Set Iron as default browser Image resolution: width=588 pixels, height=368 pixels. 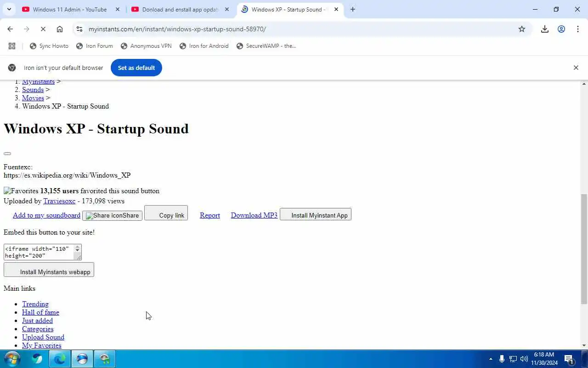(136, 68)
